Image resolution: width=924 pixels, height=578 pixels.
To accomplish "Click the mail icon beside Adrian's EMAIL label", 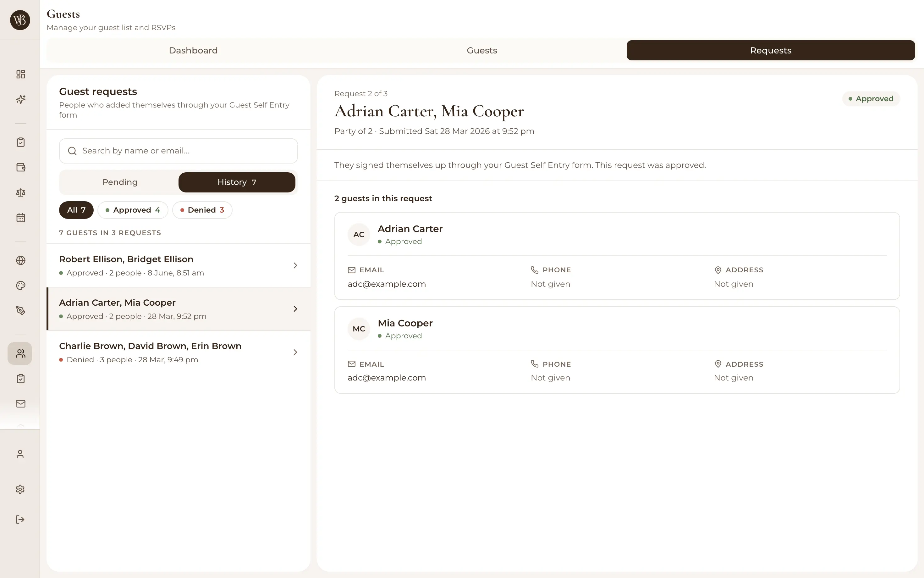I will [x=351, y=270].
